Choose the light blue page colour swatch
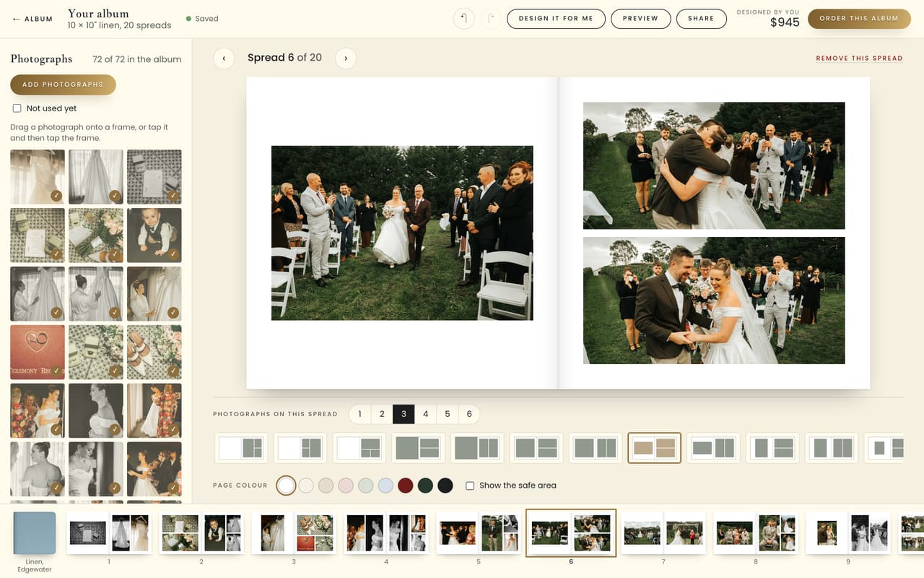 click(x=385, y=486)
